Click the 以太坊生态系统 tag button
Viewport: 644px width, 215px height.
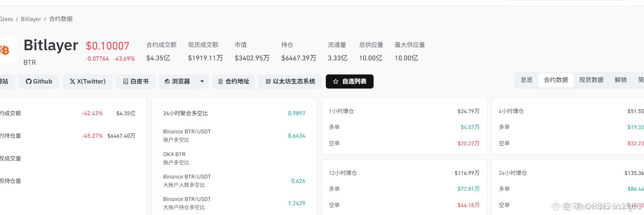[x=290, y=82]
